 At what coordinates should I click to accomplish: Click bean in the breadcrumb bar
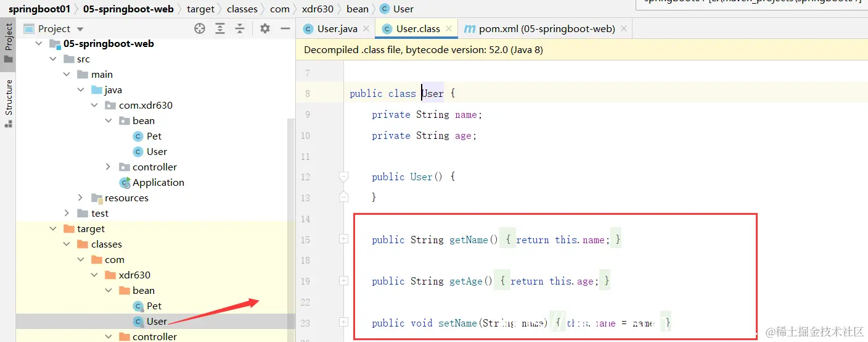(x=358, y=9)
